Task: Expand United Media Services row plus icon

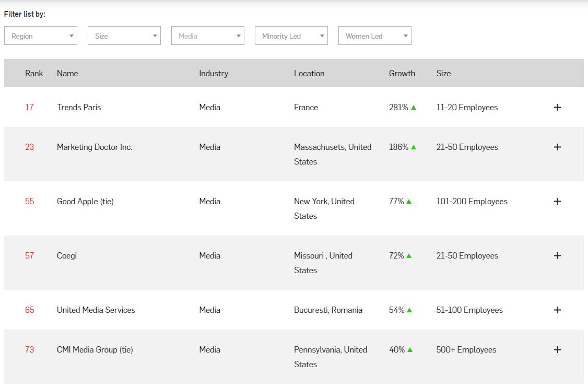Action: 557,310
